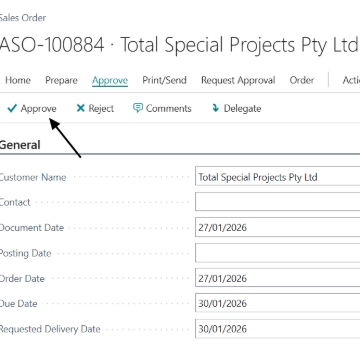Click the Reject action label
Screen dimensions: 360x360
(101, 109)
